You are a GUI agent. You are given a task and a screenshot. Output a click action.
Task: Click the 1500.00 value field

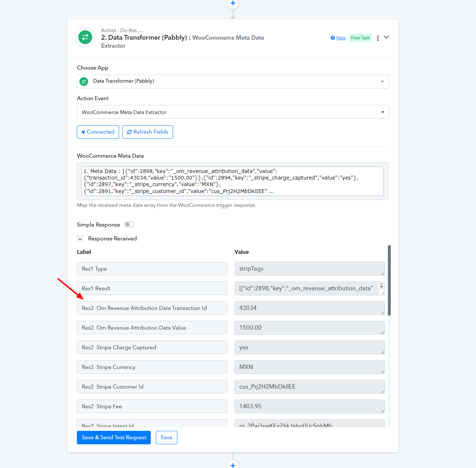tap(310, 328)
